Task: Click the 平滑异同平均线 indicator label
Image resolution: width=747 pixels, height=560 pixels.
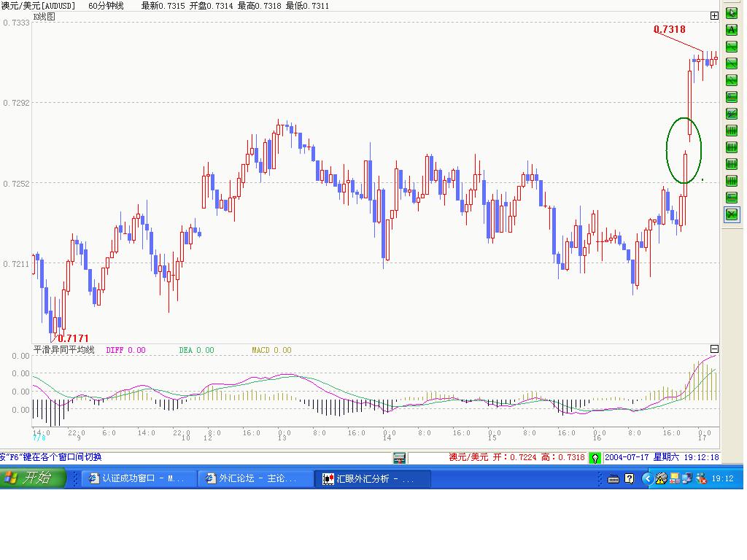Action: coord(64,350)
